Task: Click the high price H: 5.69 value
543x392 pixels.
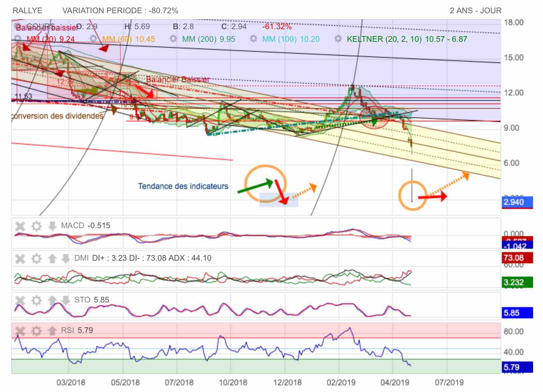Action: pos(137,27)
